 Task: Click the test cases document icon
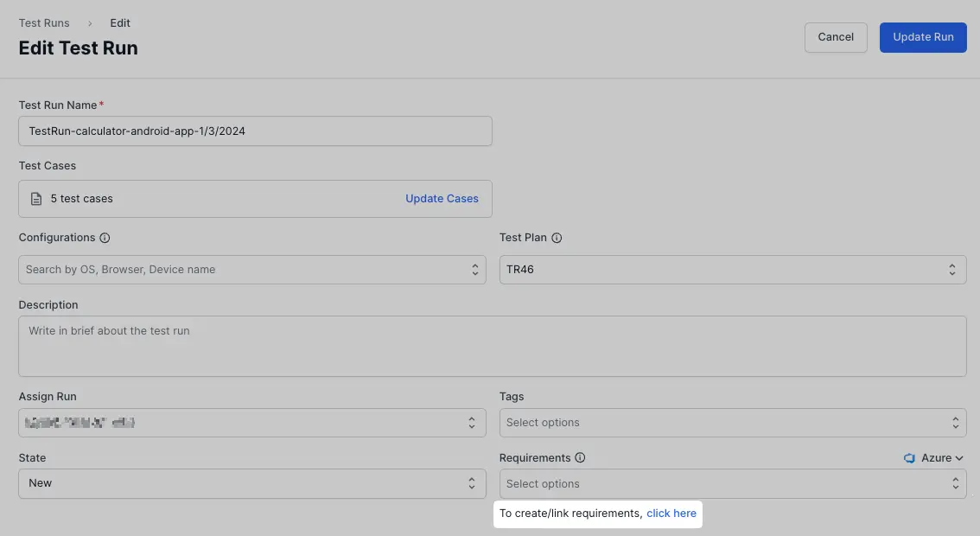click(36, 199)
